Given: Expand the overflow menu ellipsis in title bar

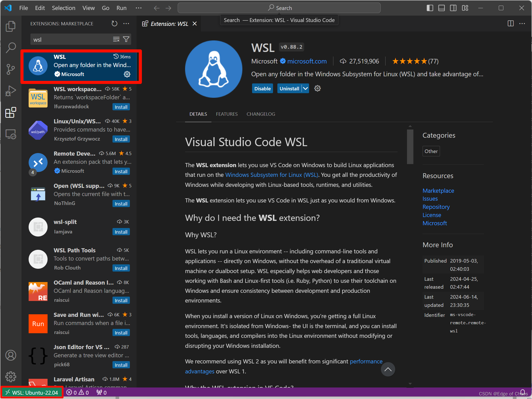Looking at the screenshot, I should coord(139,8).
